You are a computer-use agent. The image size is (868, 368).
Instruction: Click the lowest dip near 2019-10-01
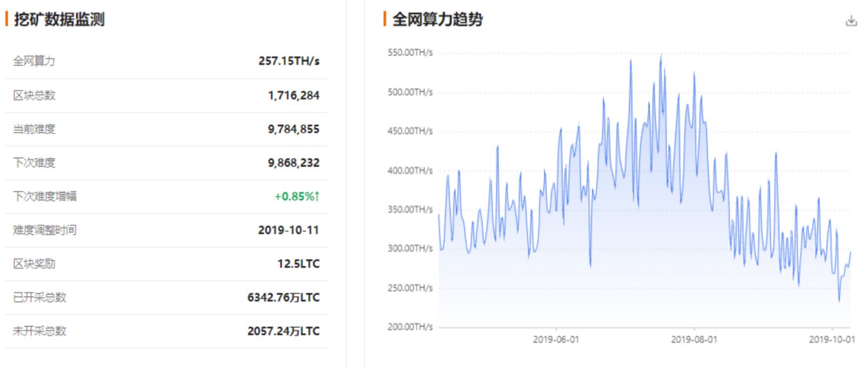[839, 301]
